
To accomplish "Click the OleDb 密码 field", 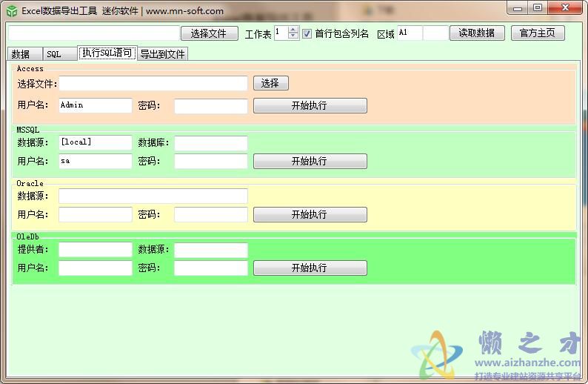I will click(x=211, y=268).
